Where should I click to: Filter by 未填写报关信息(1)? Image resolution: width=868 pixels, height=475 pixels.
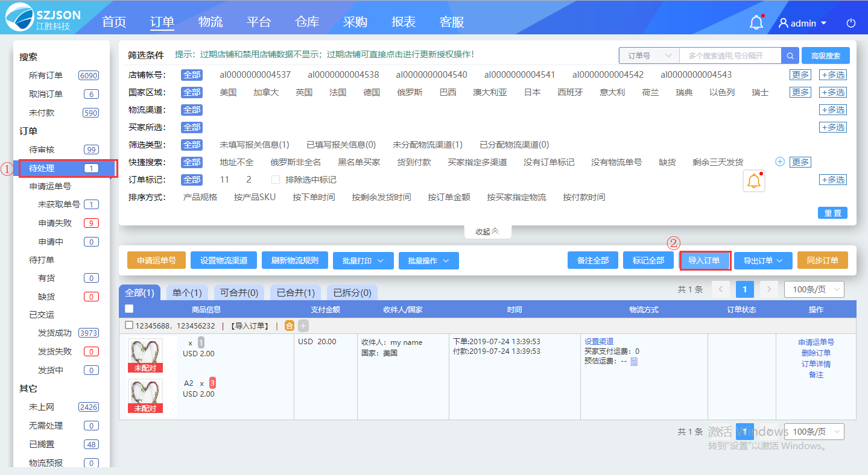coord(255,145)
